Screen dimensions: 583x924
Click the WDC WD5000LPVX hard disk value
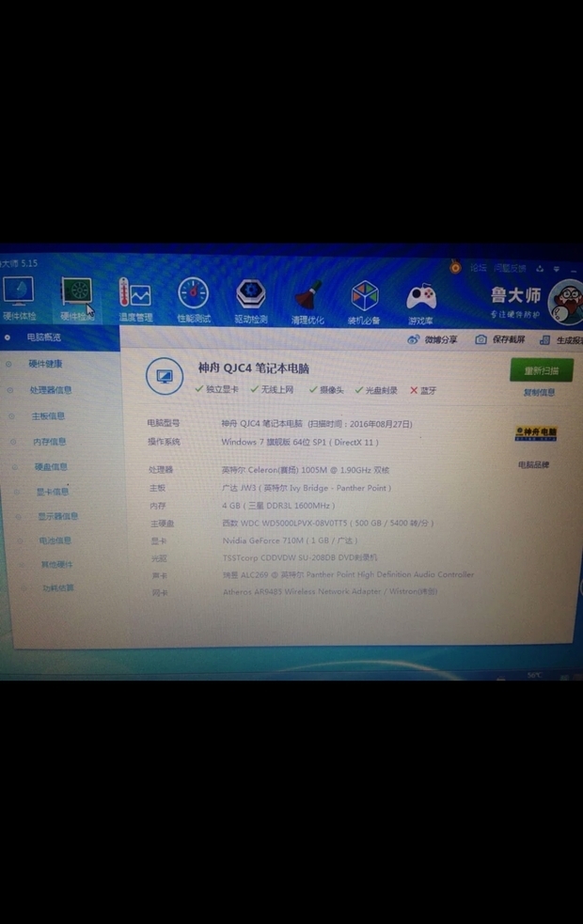(328, 524)
